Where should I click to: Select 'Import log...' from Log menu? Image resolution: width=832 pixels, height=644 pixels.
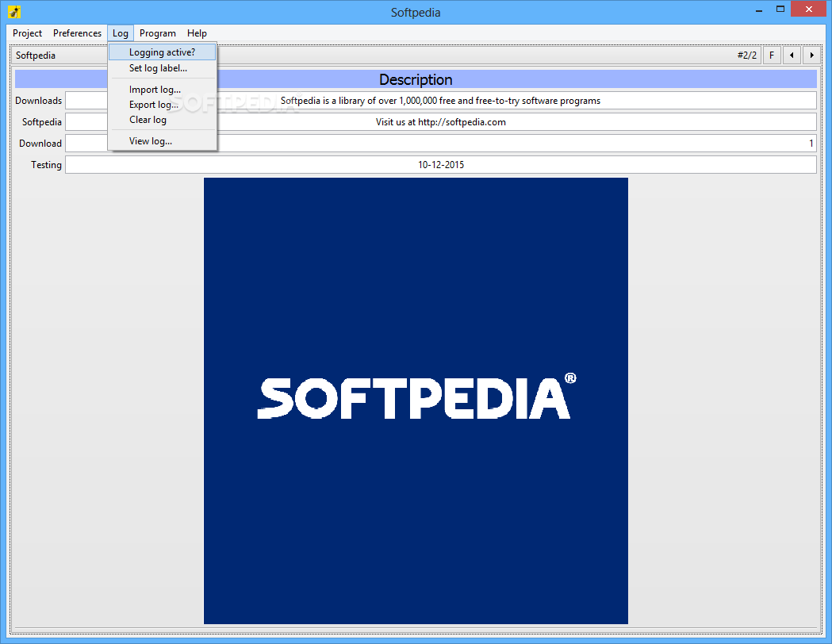163,89
